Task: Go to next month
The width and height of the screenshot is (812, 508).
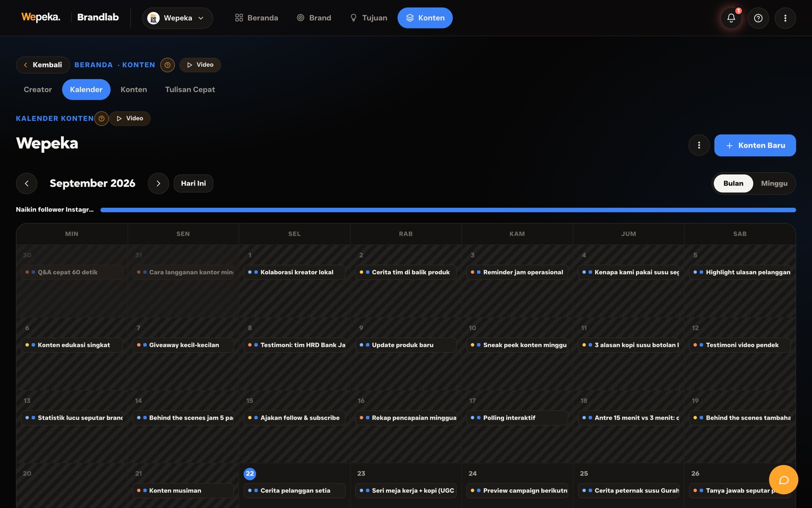Action: (x=158, y=183)
